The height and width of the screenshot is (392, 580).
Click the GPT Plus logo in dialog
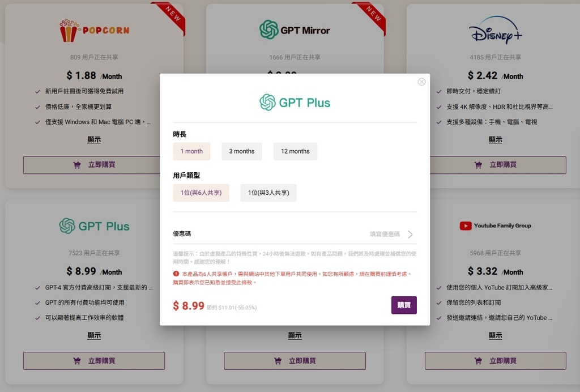point(295,103)
